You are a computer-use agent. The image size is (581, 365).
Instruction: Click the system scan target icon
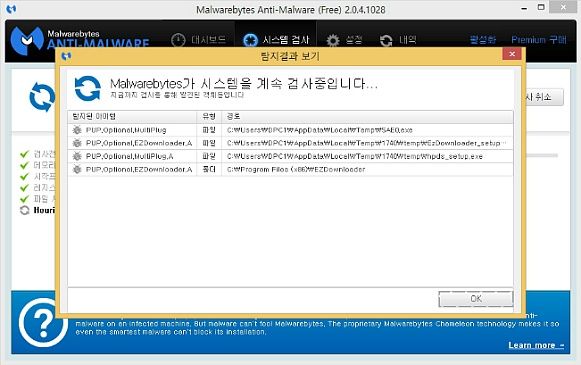250,40
